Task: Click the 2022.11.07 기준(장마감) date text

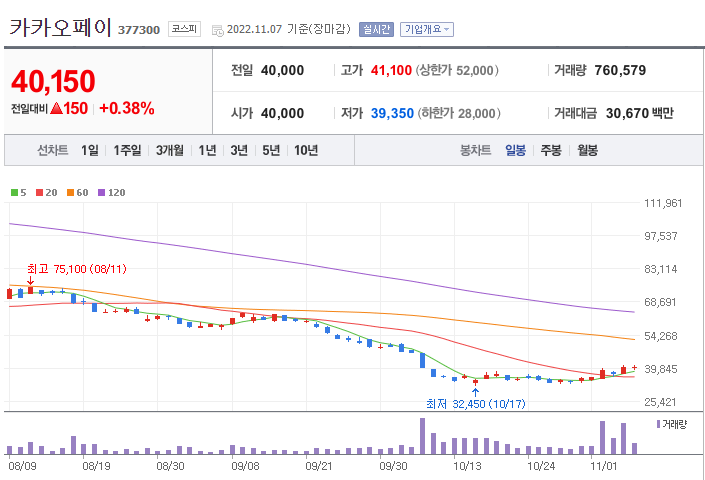Action: click(289, 29)
